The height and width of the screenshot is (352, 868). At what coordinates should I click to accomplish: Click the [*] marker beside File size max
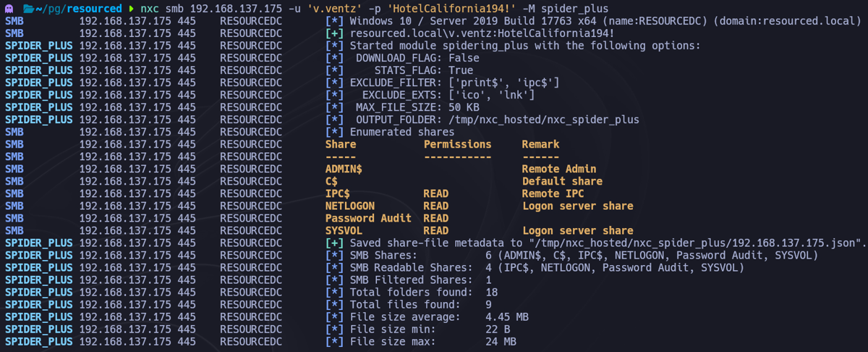coord(334,341)
